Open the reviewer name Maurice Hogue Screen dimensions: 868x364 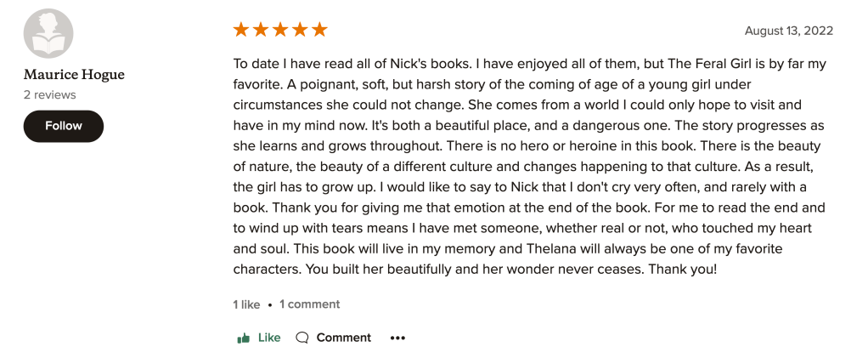(74, 75)
